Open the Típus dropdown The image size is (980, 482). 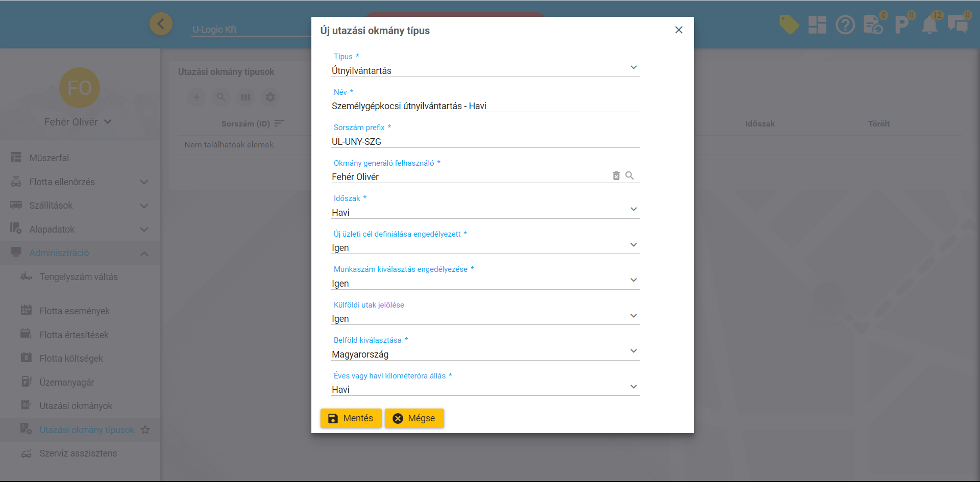pyautogui.click(x=485, y=70)
